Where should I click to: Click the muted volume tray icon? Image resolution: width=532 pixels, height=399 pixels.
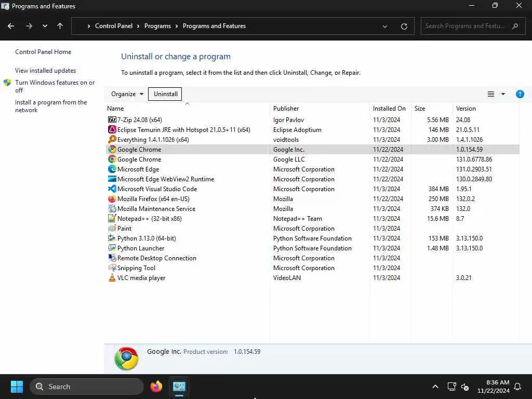pos(465,387)
